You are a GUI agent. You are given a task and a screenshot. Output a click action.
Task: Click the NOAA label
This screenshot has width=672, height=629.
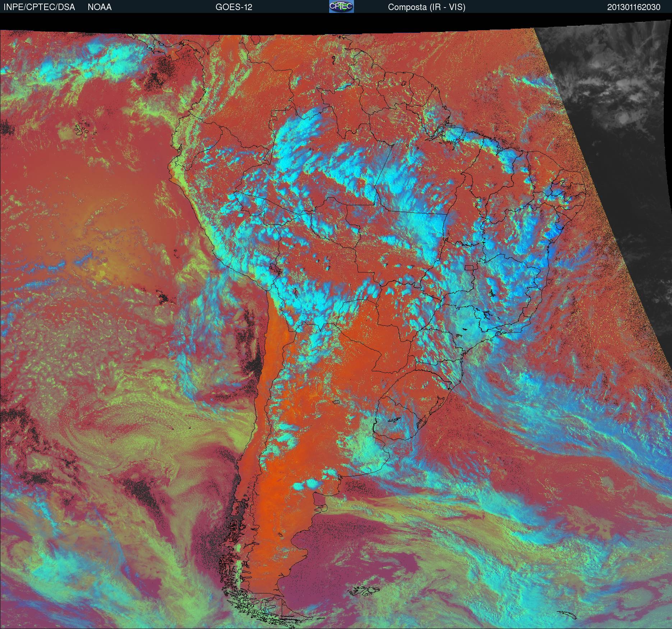pos(100,7)
